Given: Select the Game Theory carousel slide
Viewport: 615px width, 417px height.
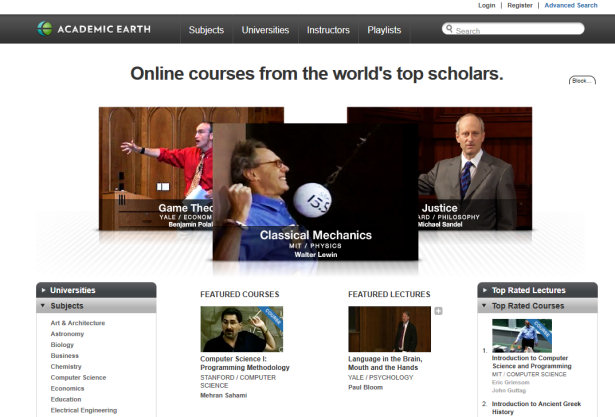Looking at the screenshot, I should (156, 168).
